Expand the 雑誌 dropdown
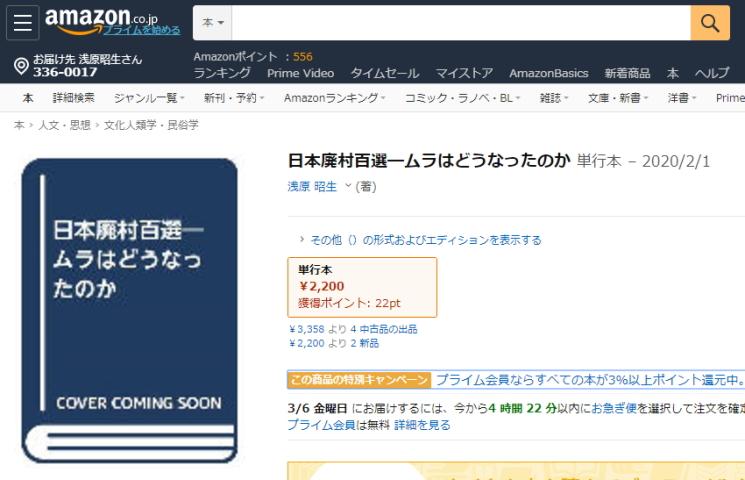Viewport: 745px width, 480px height. (x=554, y=98)
